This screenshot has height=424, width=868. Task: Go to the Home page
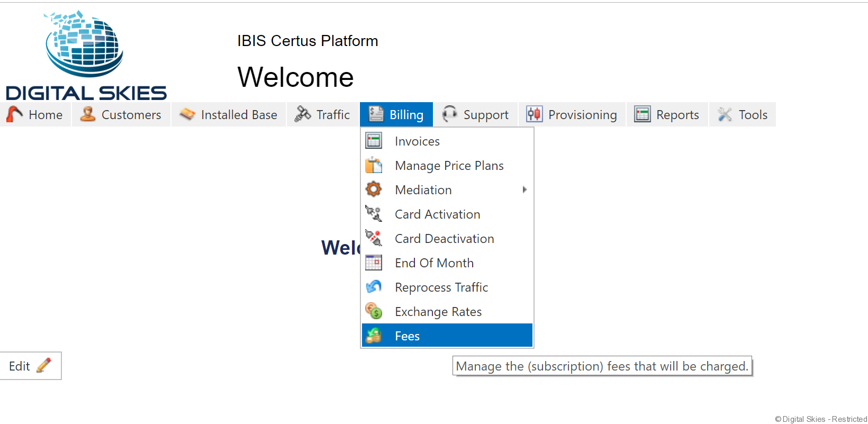coord(35,114)
